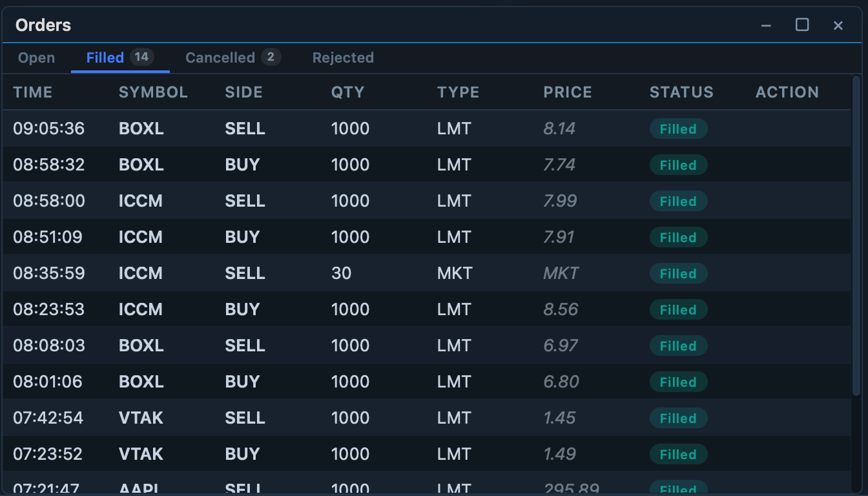Click Filled status badge in 08:51:09 row

click(x=678, y=237)
